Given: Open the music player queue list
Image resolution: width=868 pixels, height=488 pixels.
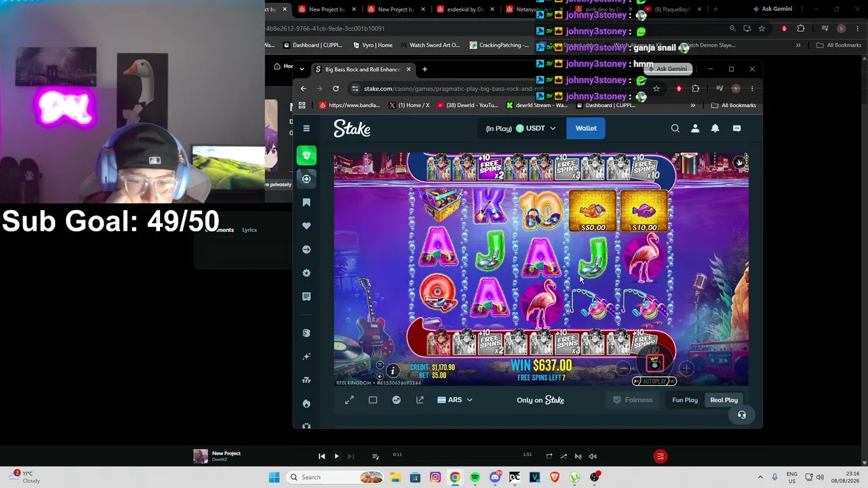Looking at the screenshot, I should 375,456.
